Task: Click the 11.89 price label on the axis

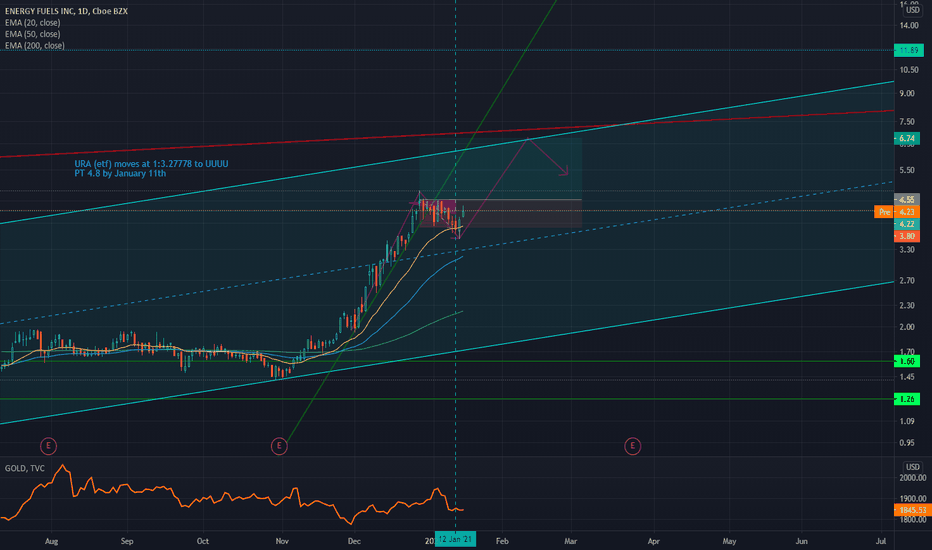Action: tap(908, 51)
